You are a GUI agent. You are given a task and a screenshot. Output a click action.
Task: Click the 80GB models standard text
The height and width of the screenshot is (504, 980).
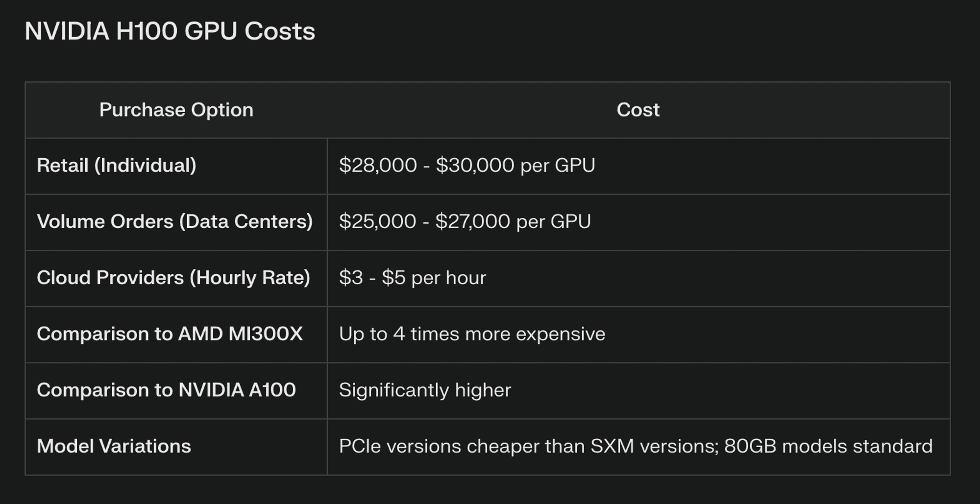(x=829, y=446)
